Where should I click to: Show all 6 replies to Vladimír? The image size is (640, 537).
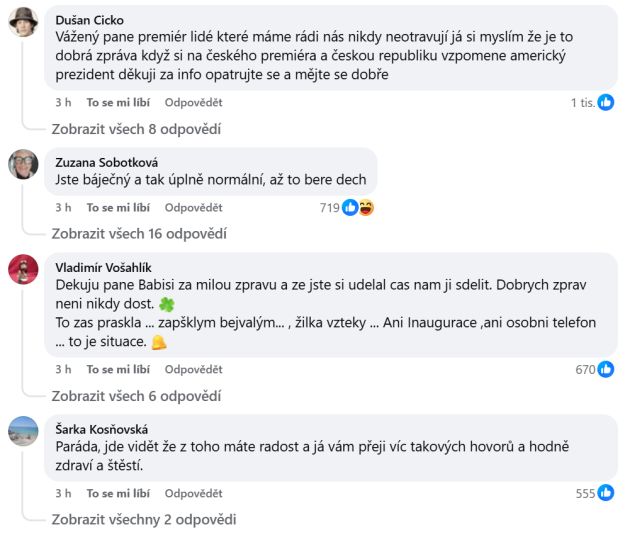[x=136, y=396]
